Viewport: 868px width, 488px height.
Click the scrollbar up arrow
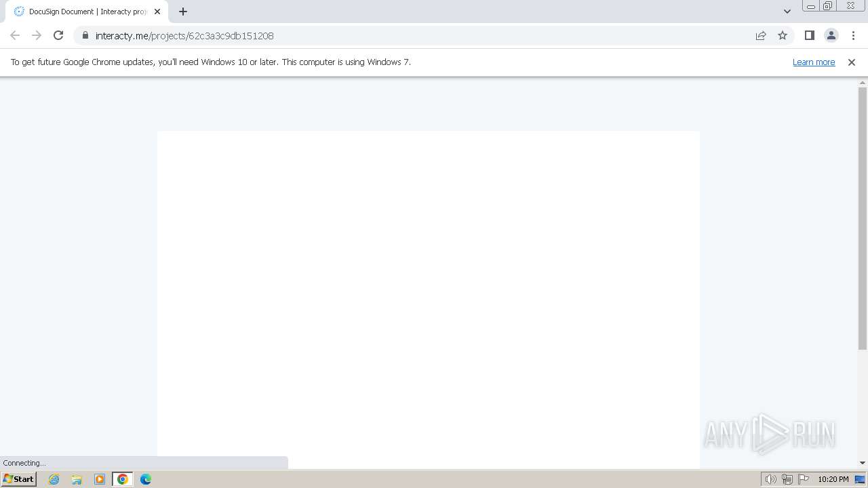point(863,82)
